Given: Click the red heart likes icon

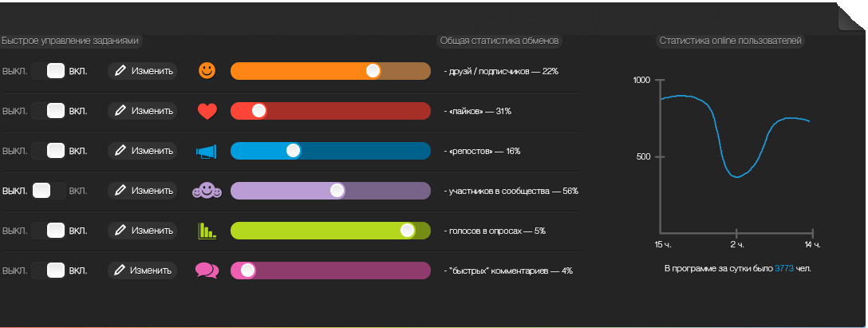Looking at the screenshot, I should tap(207, 111).
